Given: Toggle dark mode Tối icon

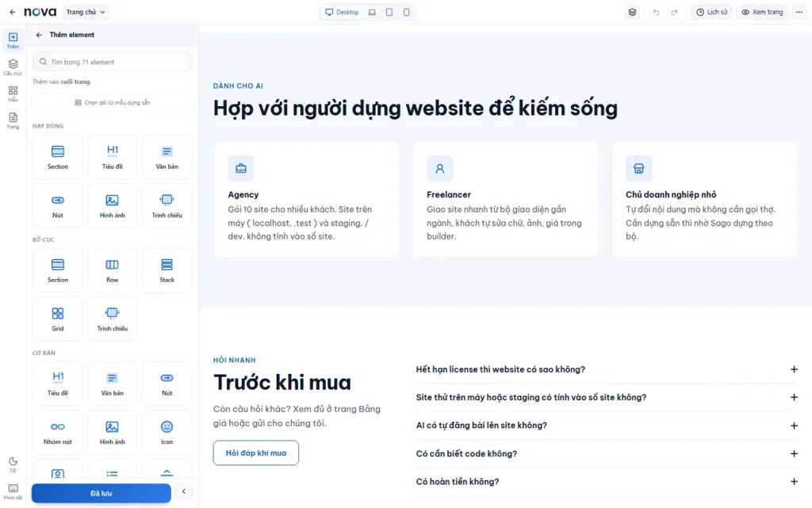Looking at the screenshot, I should tap(13, 464).
